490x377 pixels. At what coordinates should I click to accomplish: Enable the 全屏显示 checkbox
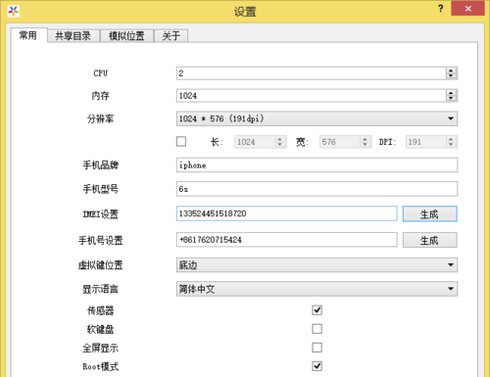(317, 347)
